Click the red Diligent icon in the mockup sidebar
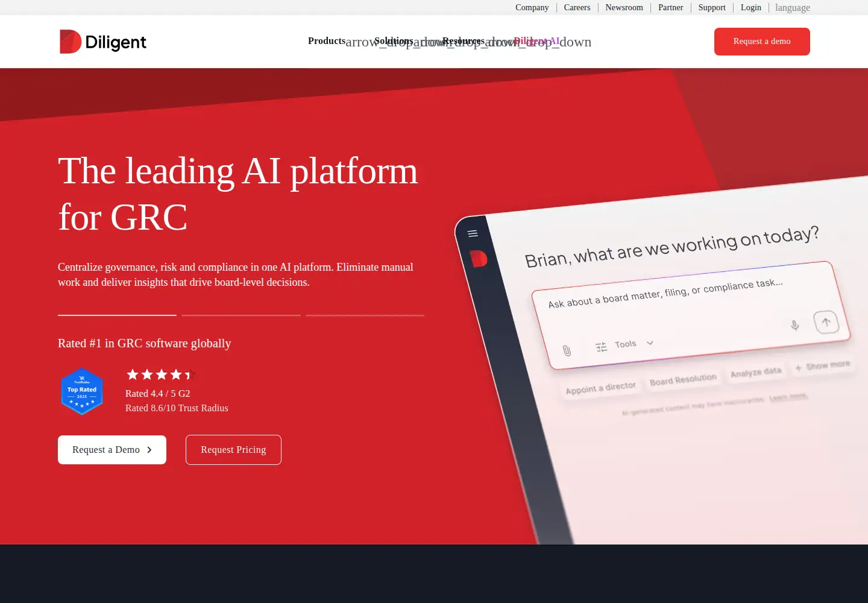The width and height of the screenshot is (868, 603). [x=478, y=259]
